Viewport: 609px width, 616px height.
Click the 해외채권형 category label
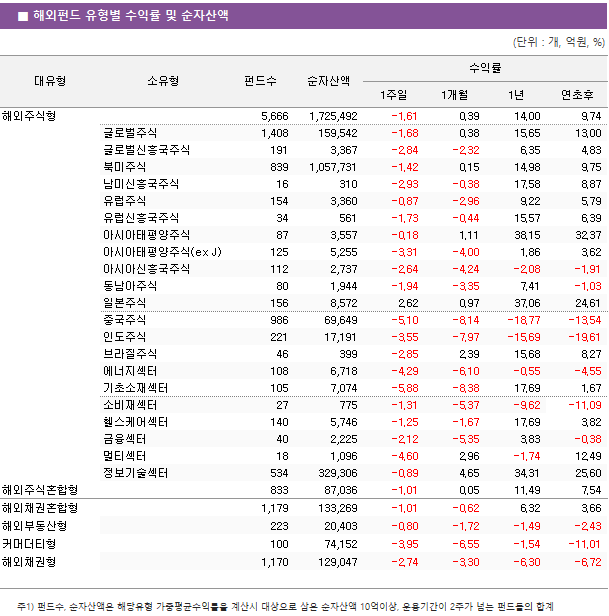point(29,562)
